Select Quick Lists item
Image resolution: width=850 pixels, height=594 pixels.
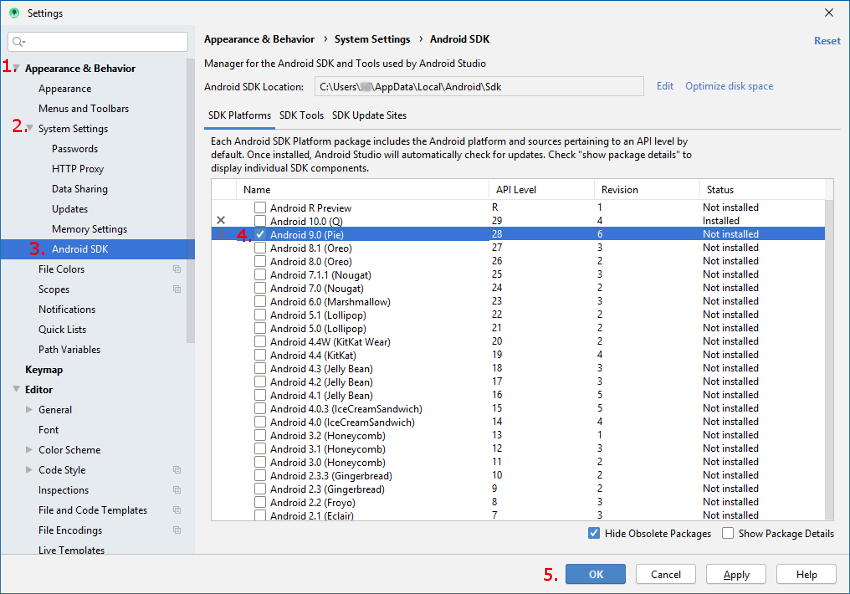(62, 329)
